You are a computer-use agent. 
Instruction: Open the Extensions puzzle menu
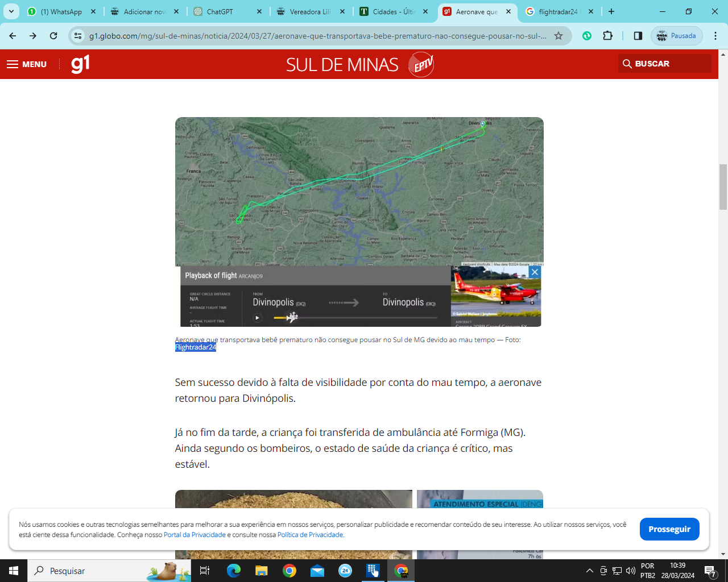click(608, 36)
